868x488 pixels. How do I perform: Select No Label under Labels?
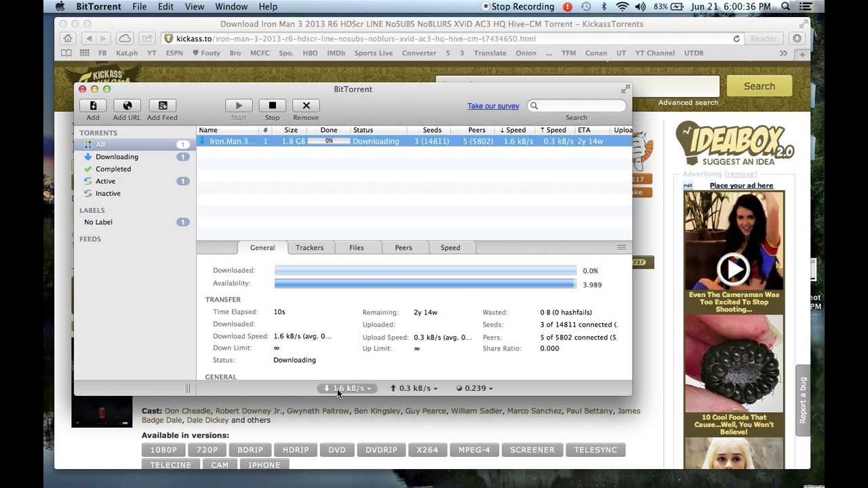click(x=136, y=222)
